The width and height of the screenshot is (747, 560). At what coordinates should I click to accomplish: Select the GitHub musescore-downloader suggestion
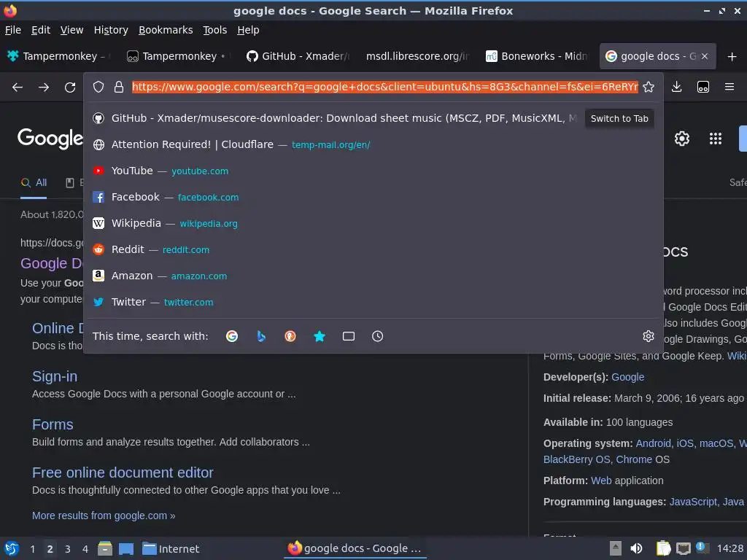point(333,119)
